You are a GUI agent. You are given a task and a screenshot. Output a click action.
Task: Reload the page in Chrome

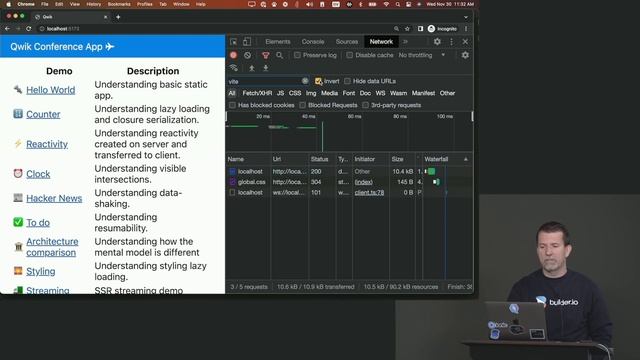(29, 29)
